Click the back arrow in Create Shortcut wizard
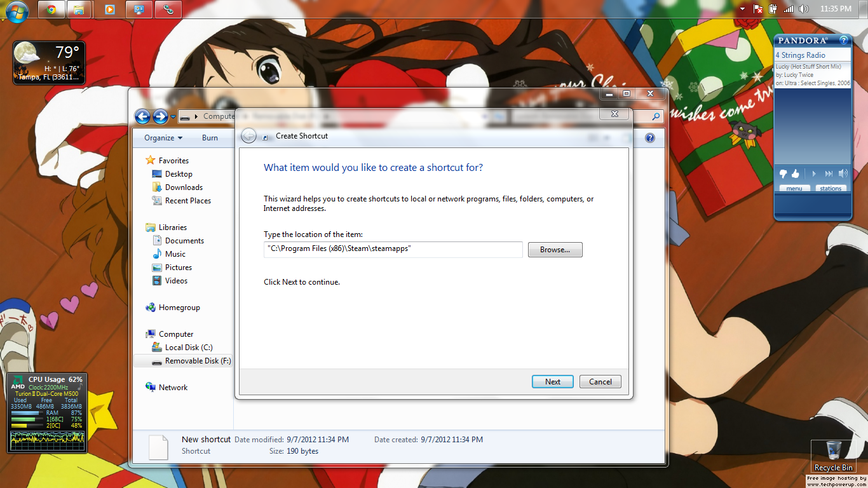Screen dimensions: 868x488 click(249, 135)
